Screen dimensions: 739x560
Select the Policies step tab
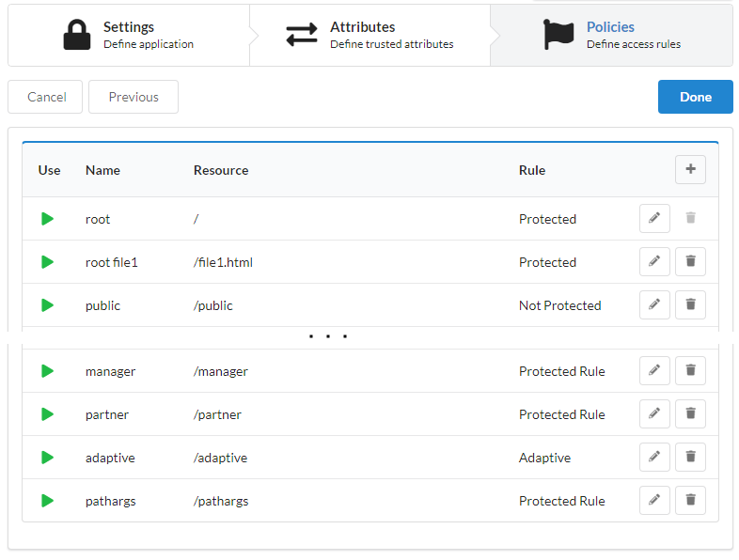611,35
